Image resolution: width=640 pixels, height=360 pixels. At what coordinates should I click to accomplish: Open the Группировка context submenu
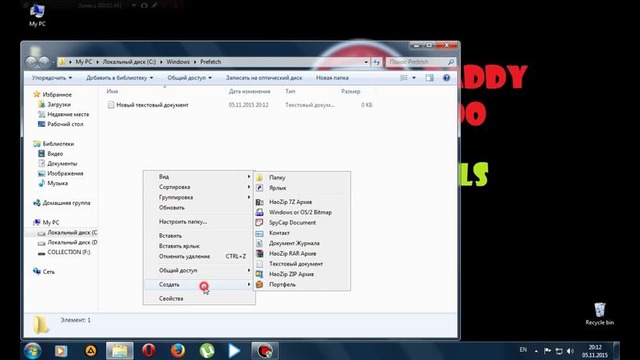pos(199,197)
